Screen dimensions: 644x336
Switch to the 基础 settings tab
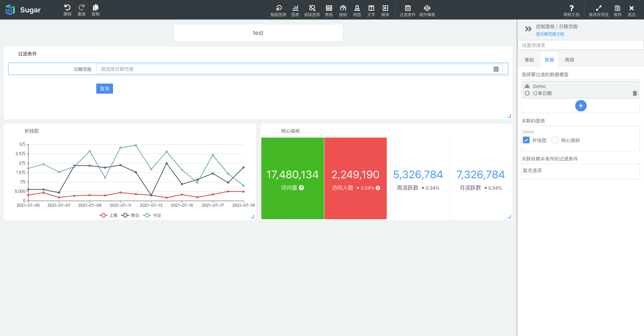pyautogui.click(x=529, y=60)
